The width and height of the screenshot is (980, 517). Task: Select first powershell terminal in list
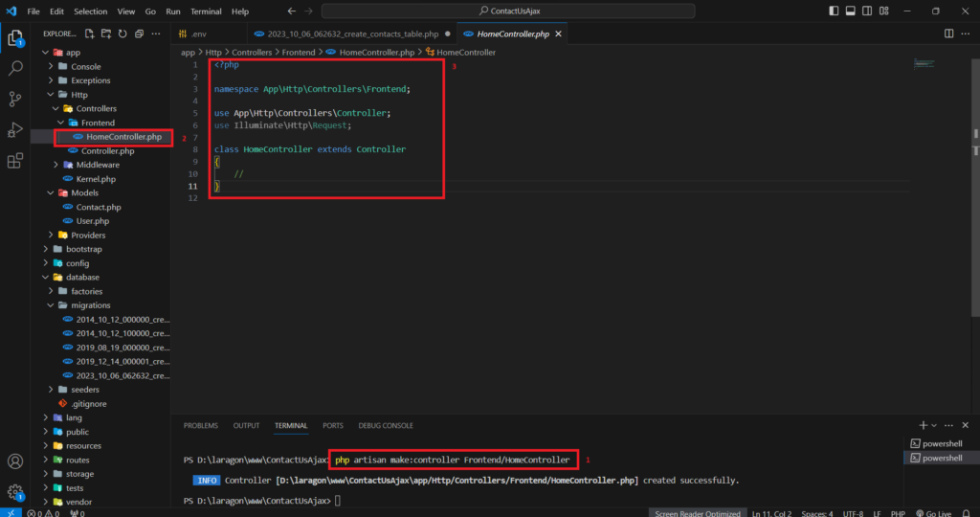[942, 444]
